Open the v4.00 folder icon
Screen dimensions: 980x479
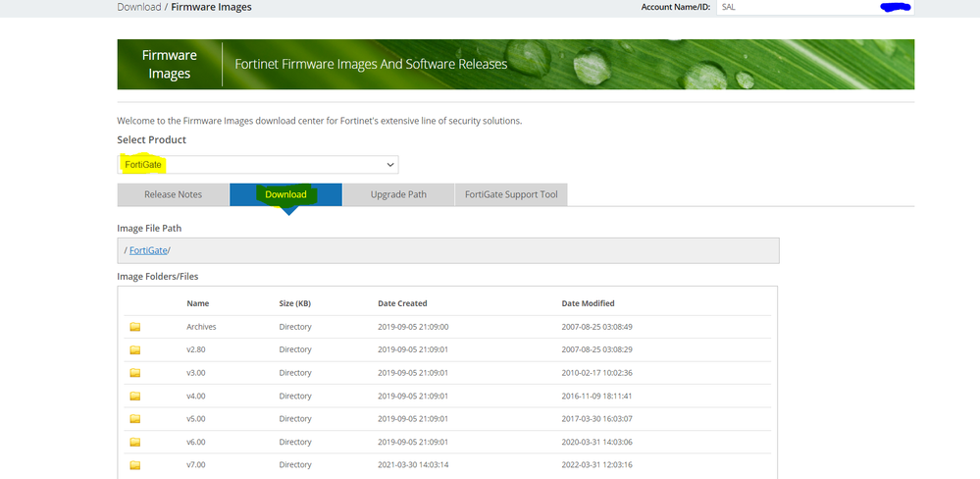tap(135, 396)
